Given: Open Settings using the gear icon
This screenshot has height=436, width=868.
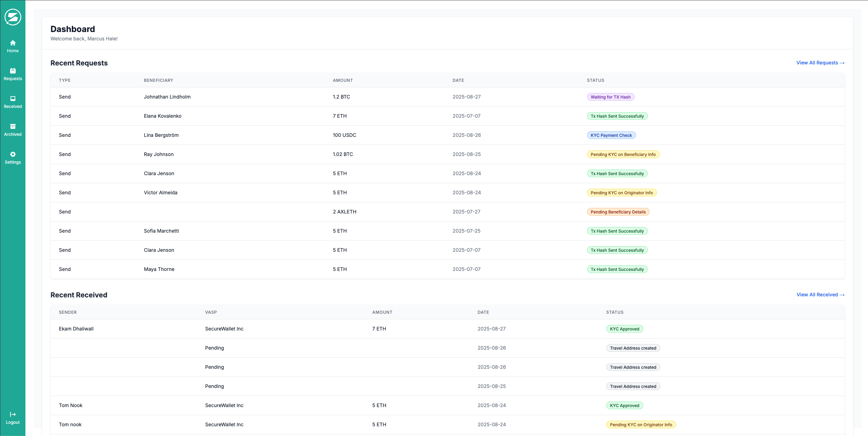Looking at the screenshot, I should [x=13, y=154].
